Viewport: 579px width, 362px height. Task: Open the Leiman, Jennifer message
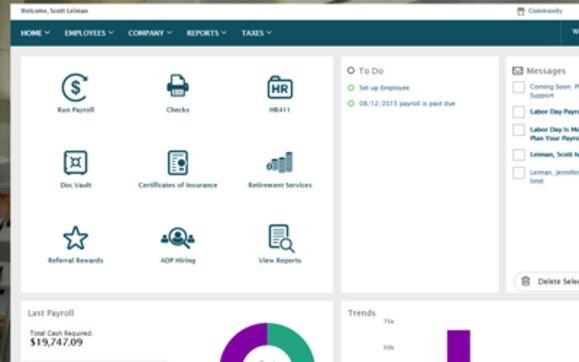(x=554, y=176)
